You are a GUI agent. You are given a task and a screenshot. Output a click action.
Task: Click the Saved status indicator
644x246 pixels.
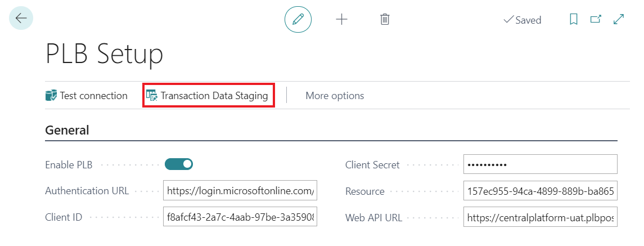click(x=523, y=20)
